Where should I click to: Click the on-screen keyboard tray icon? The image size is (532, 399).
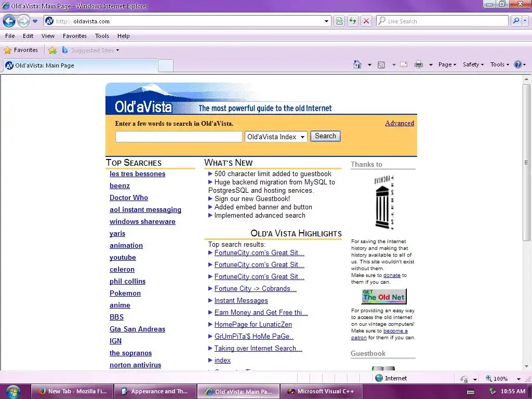click(471, 392)
